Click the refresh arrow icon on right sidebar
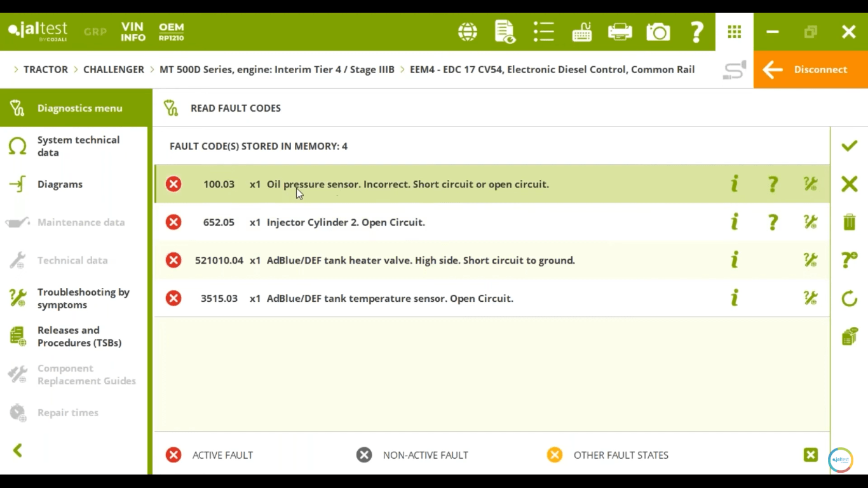 [850, 298]
